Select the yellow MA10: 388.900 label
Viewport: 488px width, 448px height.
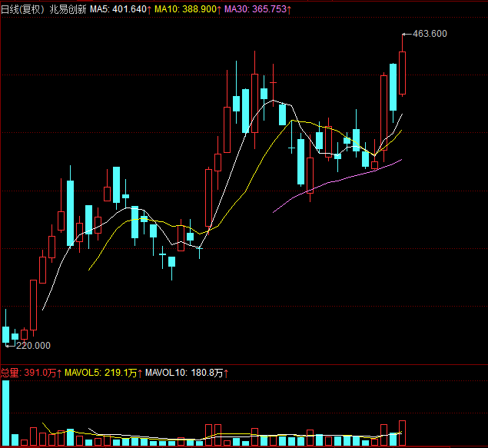tap(184, 9)
